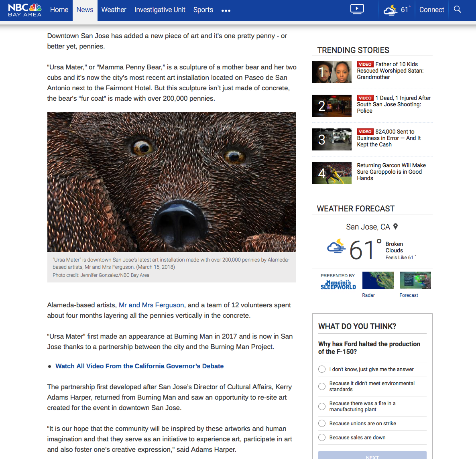Viewport: 476px width, 459px height.
Task: Click the NBC Bay Area logo
Action: [25, 10]
